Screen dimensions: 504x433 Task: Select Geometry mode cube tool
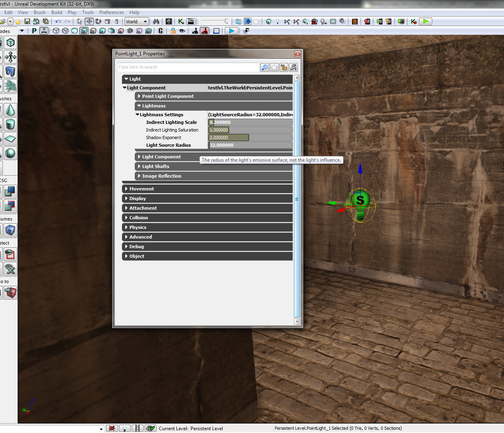[10, 42]
